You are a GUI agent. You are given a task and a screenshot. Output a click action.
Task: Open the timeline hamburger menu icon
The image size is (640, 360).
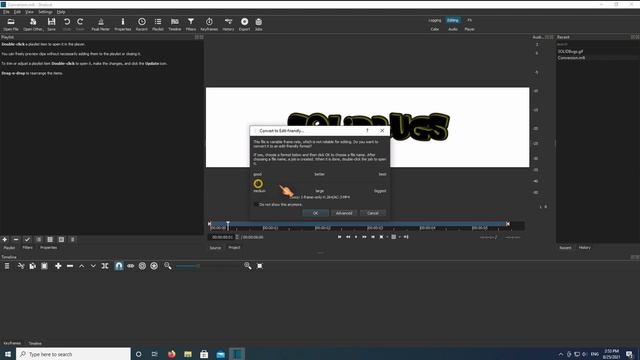point(7,266)
